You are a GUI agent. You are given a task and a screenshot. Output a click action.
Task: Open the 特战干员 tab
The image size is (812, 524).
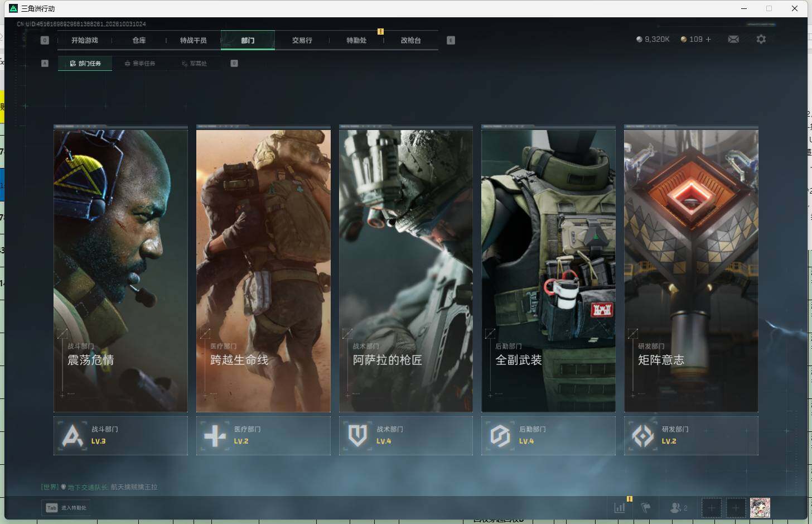coord(193,40)
